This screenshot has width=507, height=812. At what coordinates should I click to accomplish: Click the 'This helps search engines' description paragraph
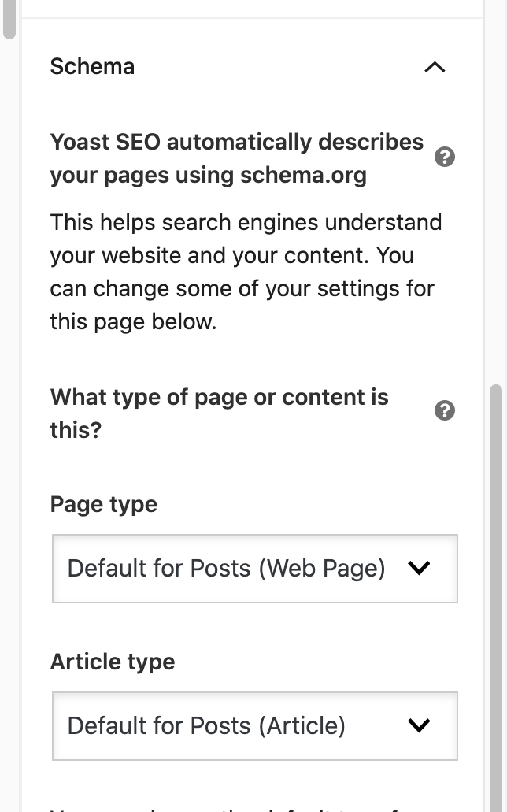click(x=246, y=272)
